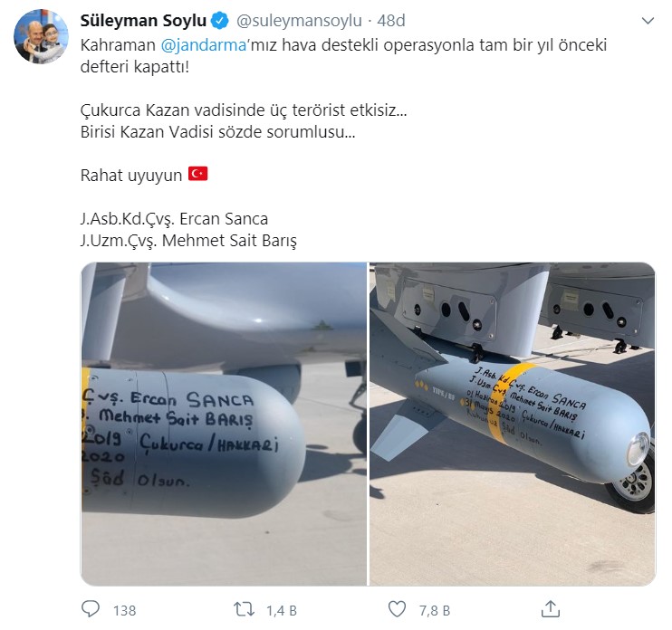Click the blue verified badge
The height and width of the screenshot is (630, 672).
(219, 21)
